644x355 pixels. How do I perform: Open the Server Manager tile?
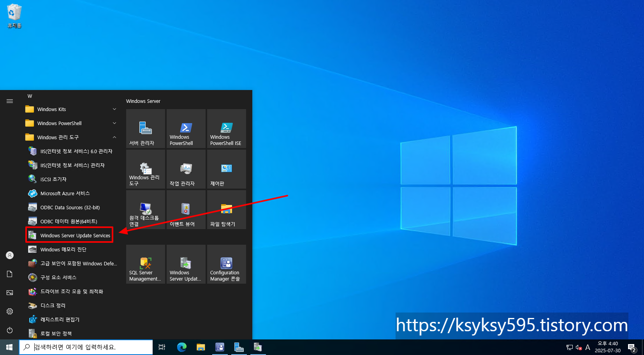coord(146,129)
